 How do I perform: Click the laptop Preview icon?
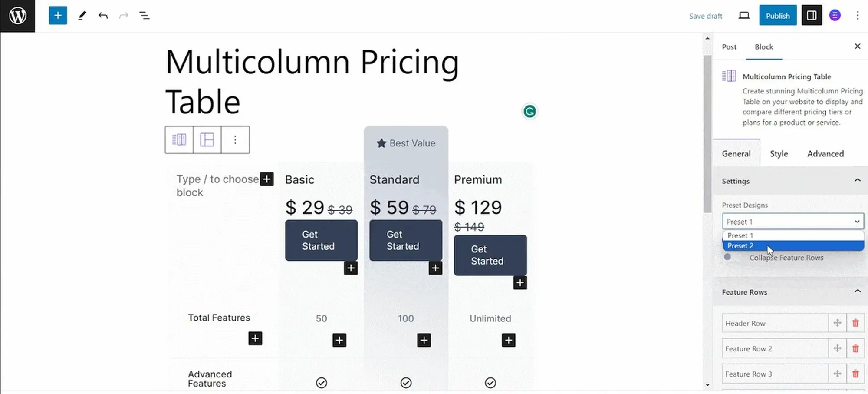[x=744, y=16]
